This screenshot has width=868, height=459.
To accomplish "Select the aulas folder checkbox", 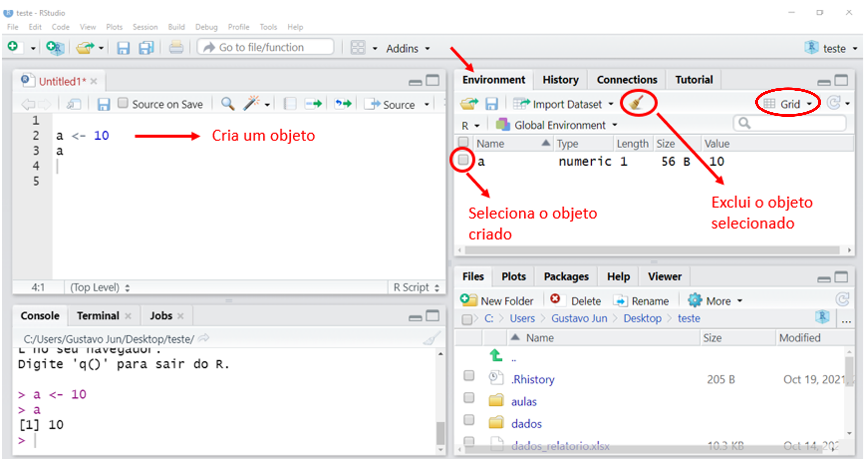I will click(x=469, y=398).
